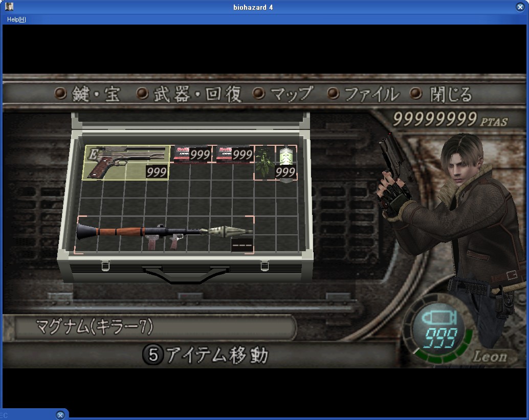This screenshot has width=529, height=420.
Task: Select the Killer7 magnum pistol in the case
Action: [126, 162]
